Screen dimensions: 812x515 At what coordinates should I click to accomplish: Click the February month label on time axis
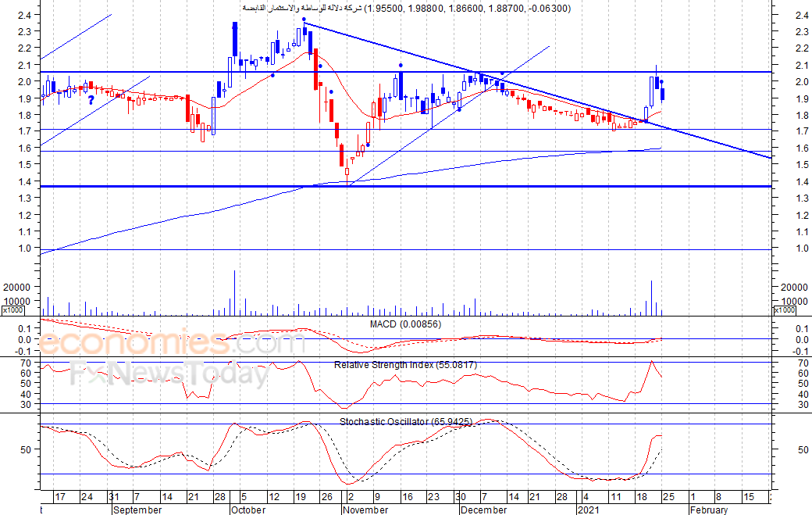pos(709,510)
